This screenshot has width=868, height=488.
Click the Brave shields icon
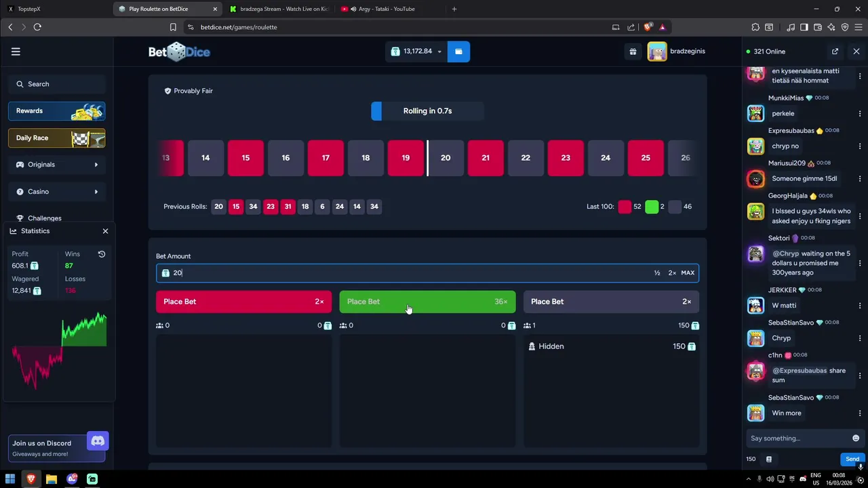click(x=648, y=27)
